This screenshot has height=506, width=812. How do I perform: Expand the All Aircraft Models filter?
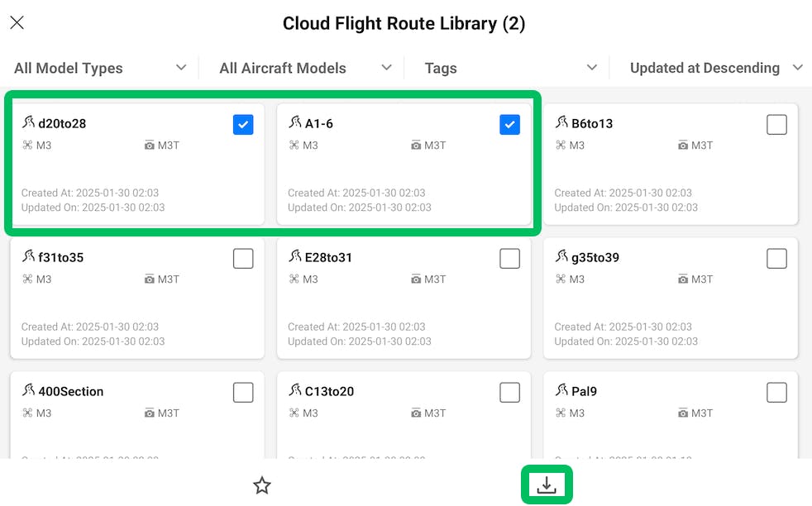click(305, 68)
